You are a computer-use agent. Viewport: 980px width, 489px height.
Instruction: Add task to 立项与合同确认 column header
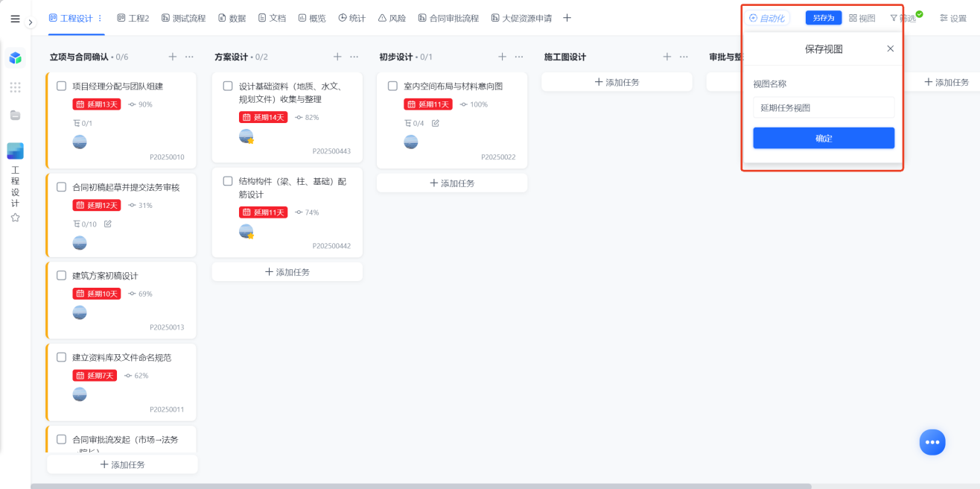tap(173, 57)
